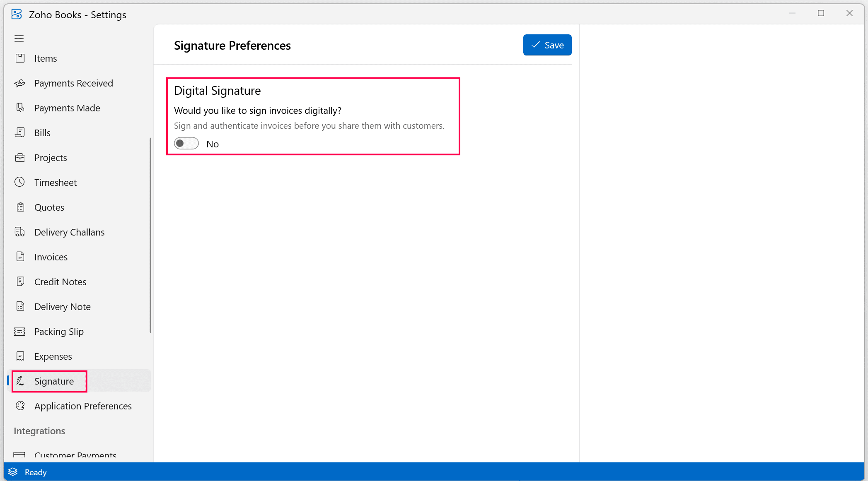Click the Payments Made icon

(20, 108)
